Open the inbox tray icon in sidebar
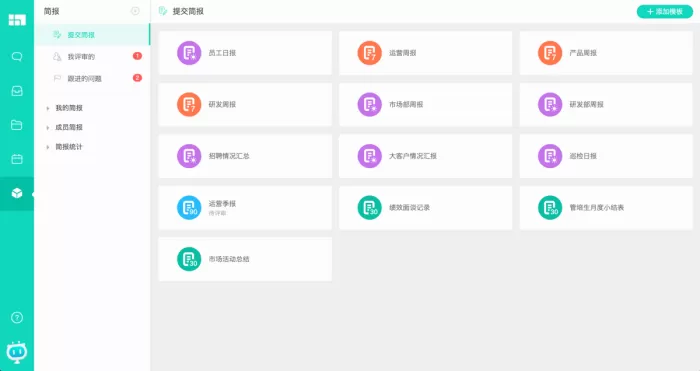Screen dimensions: 700x371 17,91
